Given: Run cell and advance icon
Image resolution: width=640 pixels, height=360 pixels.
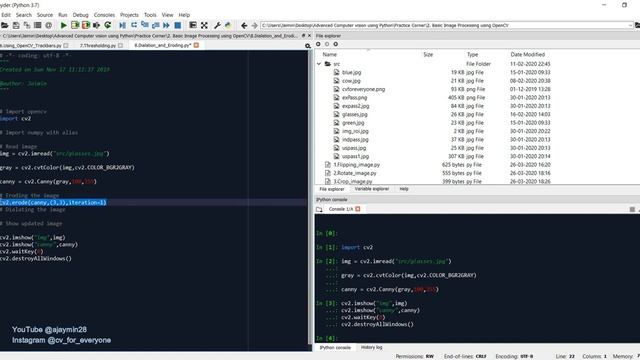Looking at the screenshot, I should [x=86, y=25].
